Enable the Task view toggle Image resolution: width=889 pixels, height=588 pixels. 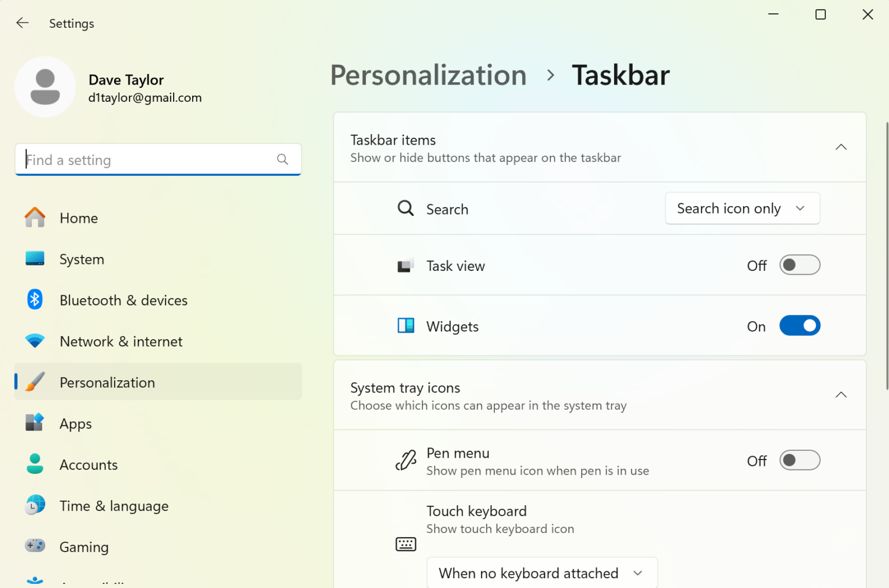click(800, 265)
